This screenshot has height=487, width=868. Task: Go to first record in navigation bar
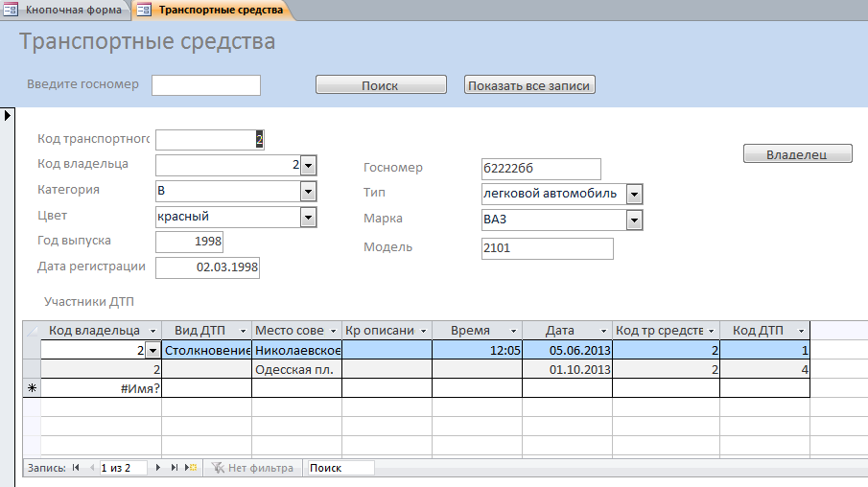pos(76,468)
